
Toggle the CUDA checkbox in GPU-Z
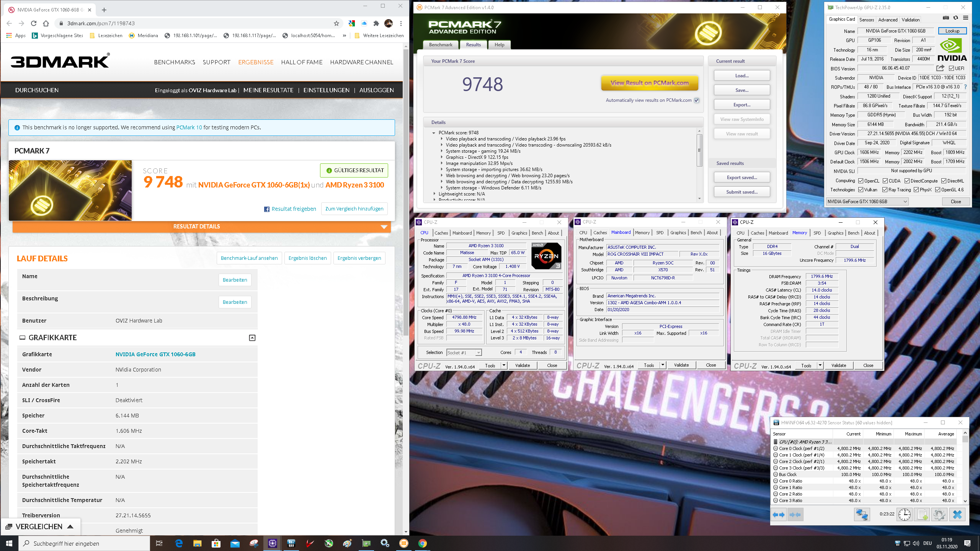pos(885,181)
